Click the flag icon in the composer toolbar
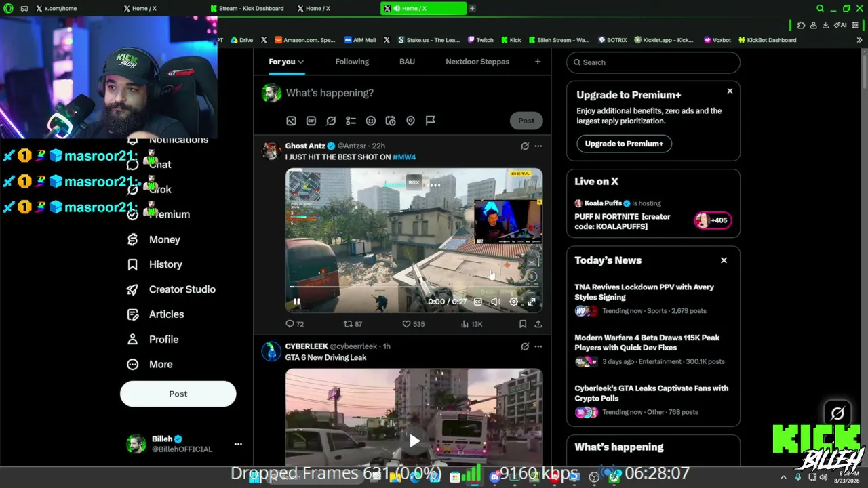868x488 pixels. tap(431, 121)
